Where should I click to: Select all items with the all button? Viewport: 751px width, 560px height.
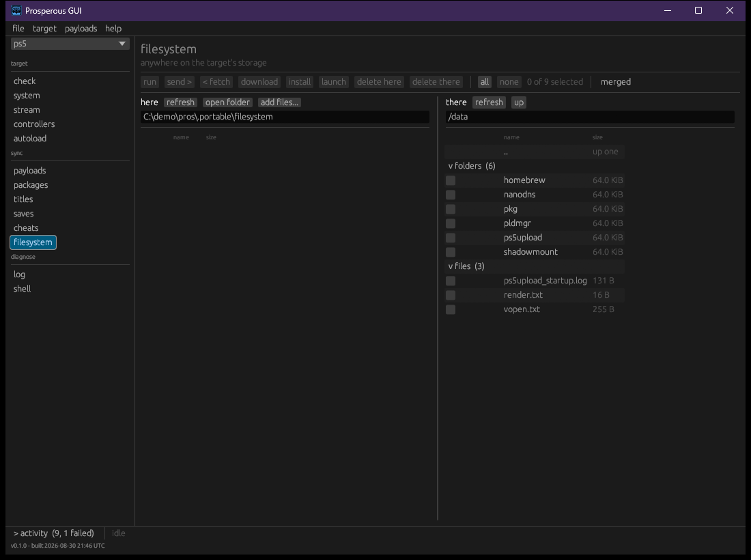tap(485, 82)
